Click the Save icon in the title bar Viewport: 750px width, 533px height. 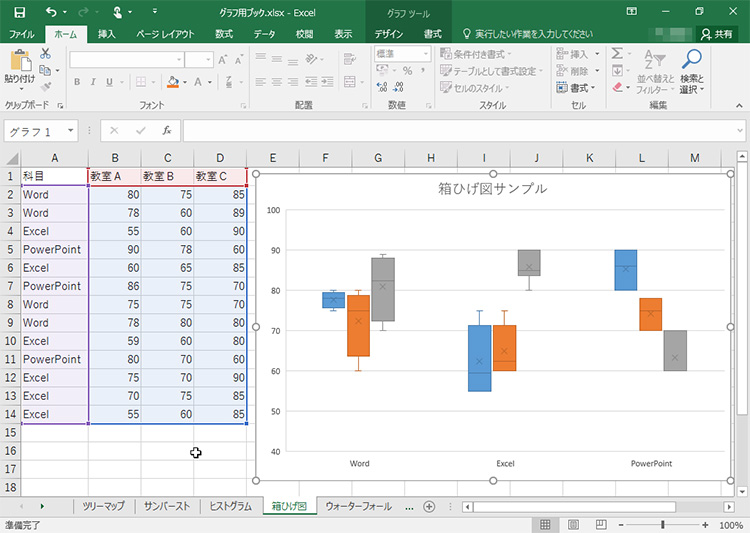(x=20, y=12)
